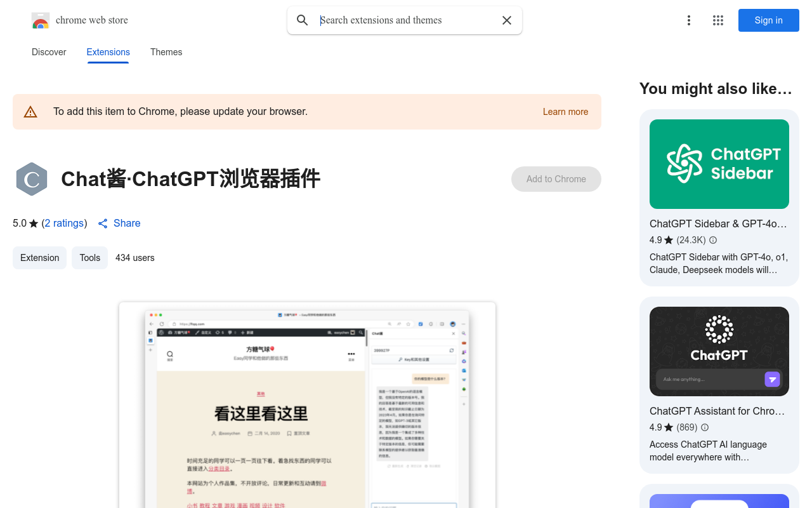Open the extension screenshot preview image
Screen dimensions: 812x508
307,405
